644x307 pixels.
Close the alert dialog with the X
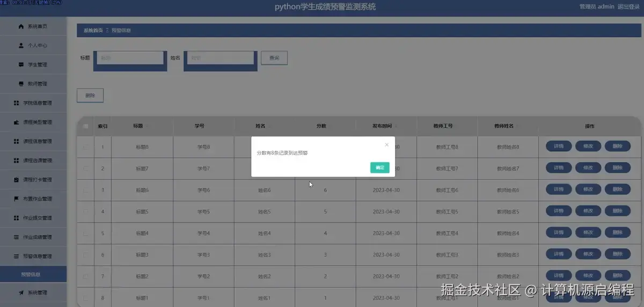coord(386,144)
